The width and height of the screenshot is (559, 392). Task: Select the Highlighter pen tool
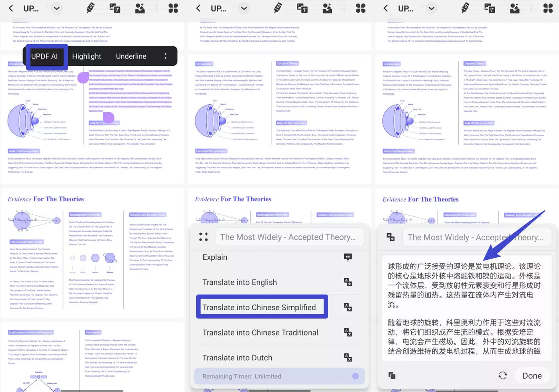(89, 8)
